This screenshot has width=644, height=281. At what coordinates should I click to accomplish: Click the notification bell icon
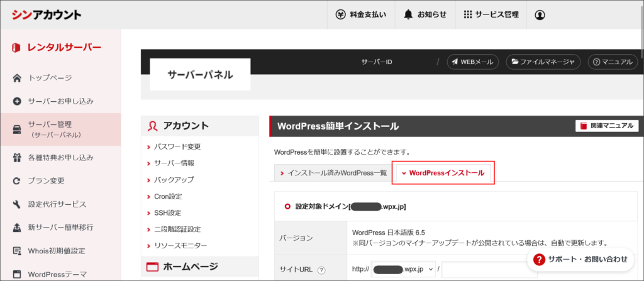[x=408, y=15]
